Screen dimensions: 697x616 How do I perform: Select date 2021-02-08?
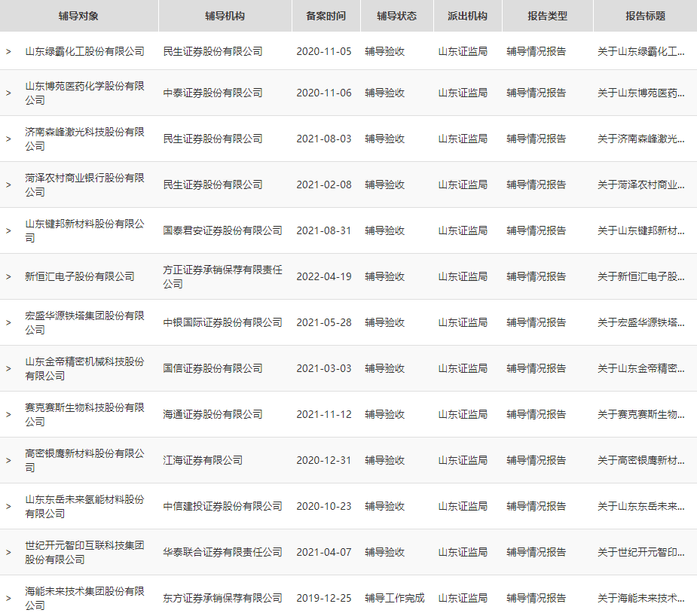[x=324, y=184]
